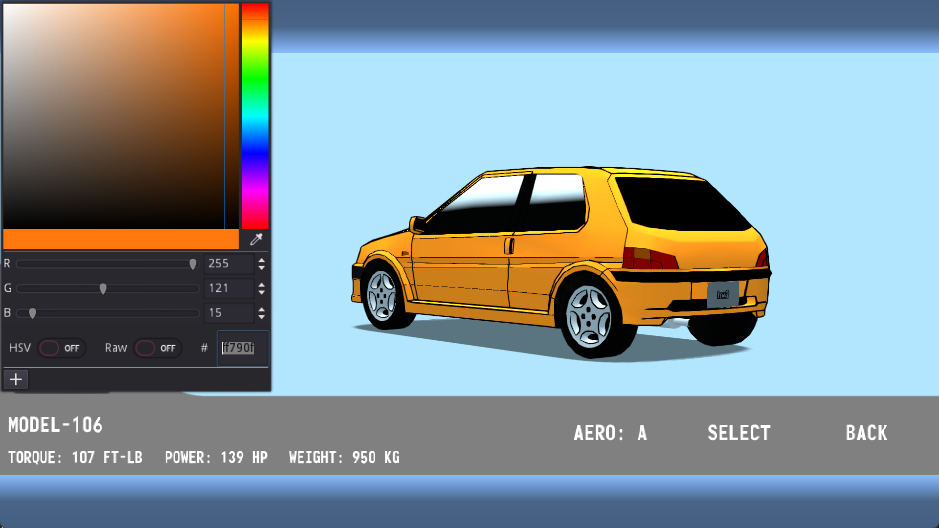Image resolution: width=939 pixels, height=528 pixels.
Task: Click the B value input box
Action: (228, 313)
